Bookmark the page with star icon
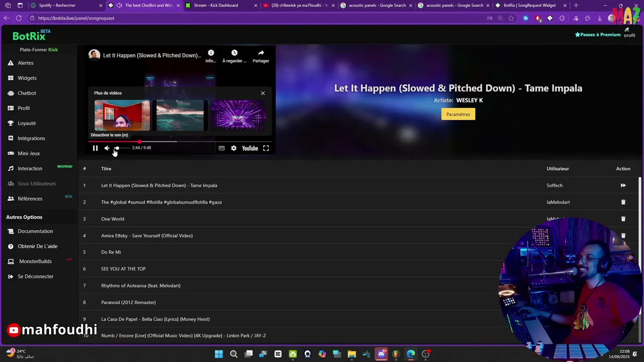The width and height of the screenshot is (644, 362). 511,18
